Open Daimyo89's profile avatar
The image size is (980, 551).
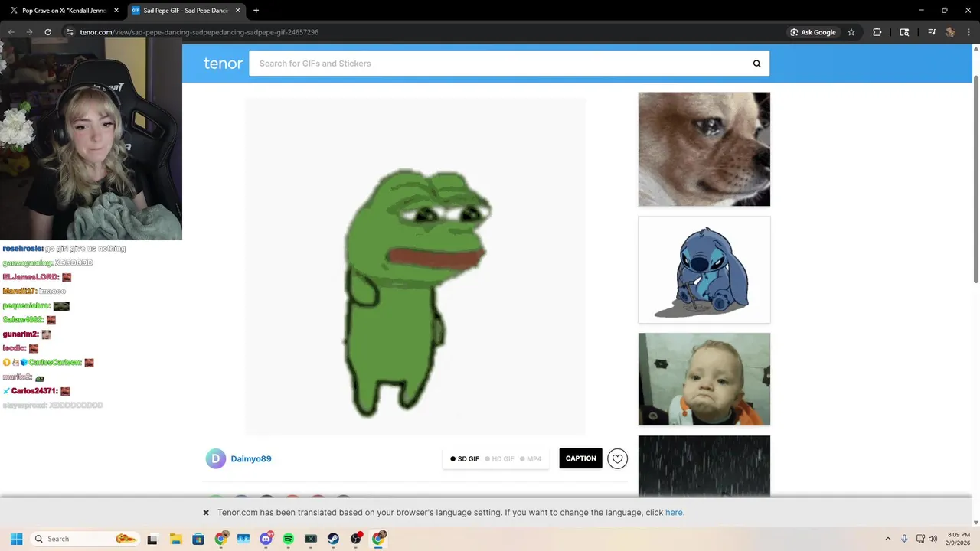pyautogui.click(x=216, y=458)
